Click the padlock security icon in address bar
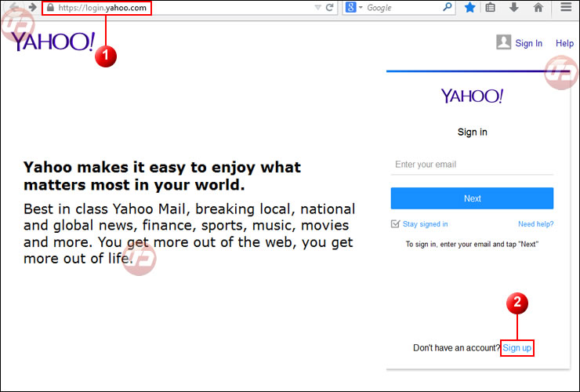580x392 pixels. pos(50,7)
